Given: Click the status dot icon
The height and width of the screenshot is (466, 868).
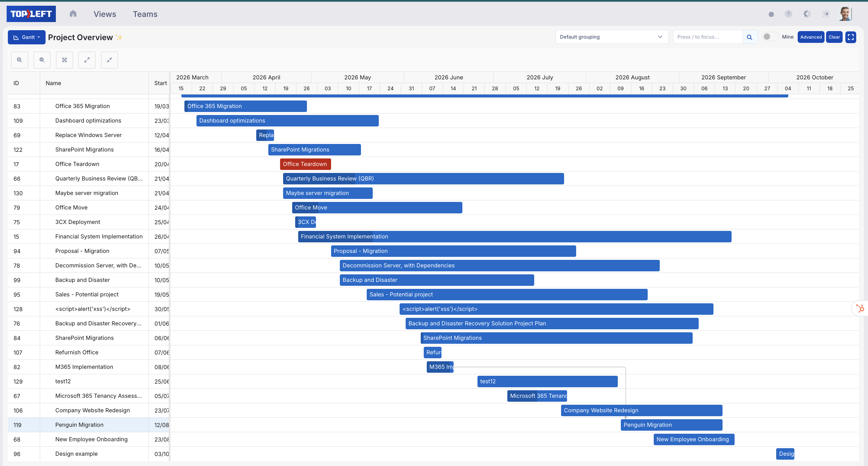Looking at the screenshot, I should pyautogui.click(x=771, y=14).
